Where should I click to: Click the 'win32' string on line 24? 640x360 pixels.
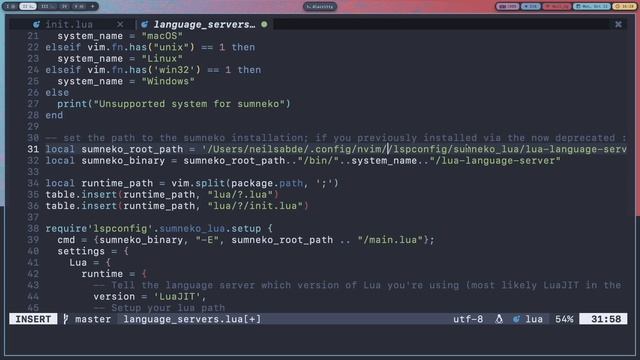coord(174,70)
